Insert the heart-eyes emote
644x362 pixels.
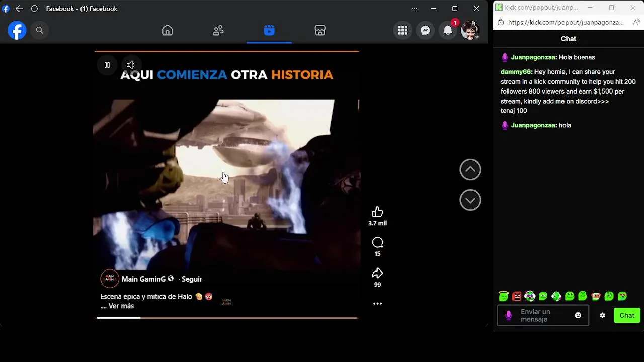point(622,296)
